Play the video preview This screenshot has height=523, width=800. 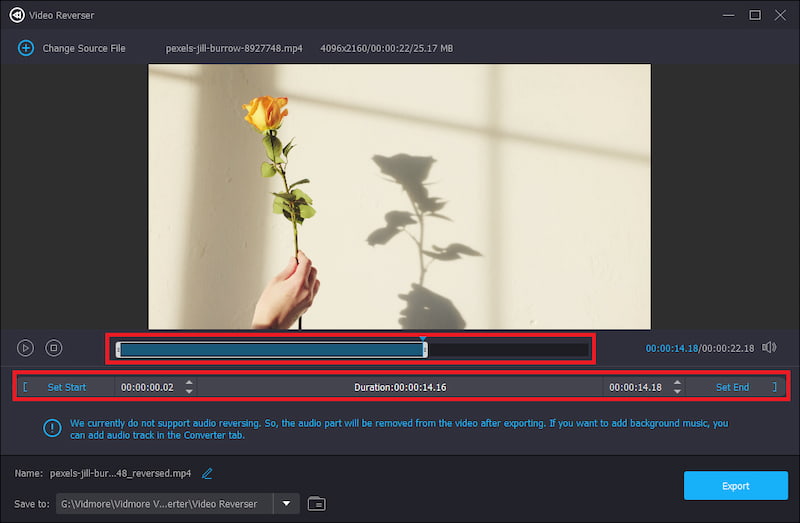26,348
